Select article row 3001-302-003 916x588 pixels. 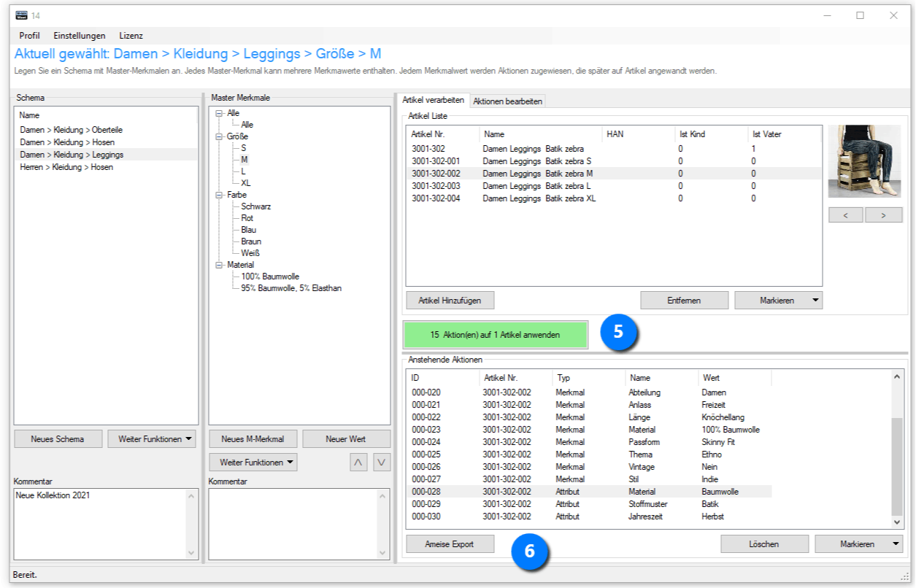point(614,186)
